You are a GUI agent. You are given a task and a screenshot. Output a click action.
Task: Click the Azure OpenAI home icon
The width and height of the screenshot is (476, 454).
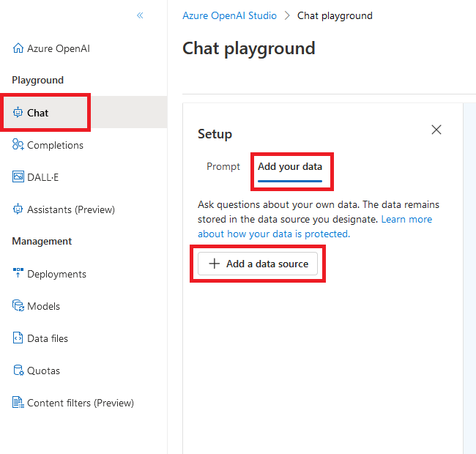18,48
